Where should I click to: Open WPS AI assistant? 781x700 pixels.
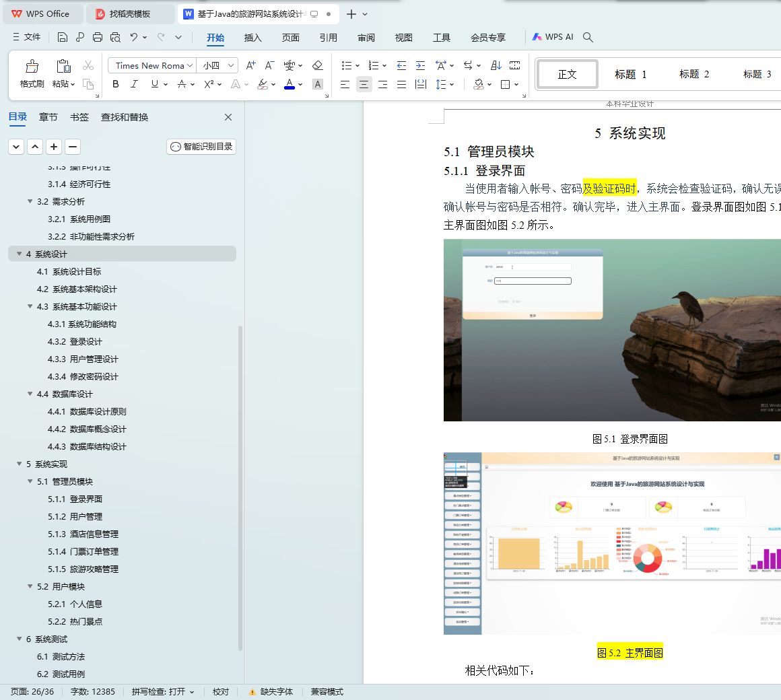pyautogui.click(x=553, y=37)
